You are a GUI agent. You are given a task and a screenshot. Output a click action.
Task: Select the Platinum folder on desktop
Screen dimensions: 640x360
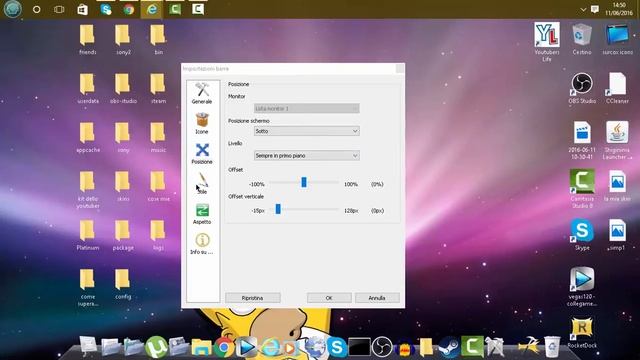87,235
